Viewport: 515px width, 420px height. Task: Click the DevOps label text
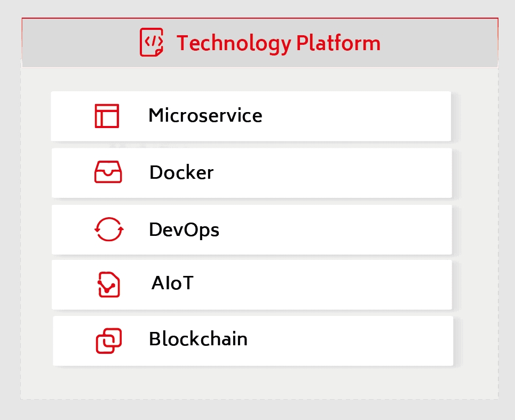(184, 229)
